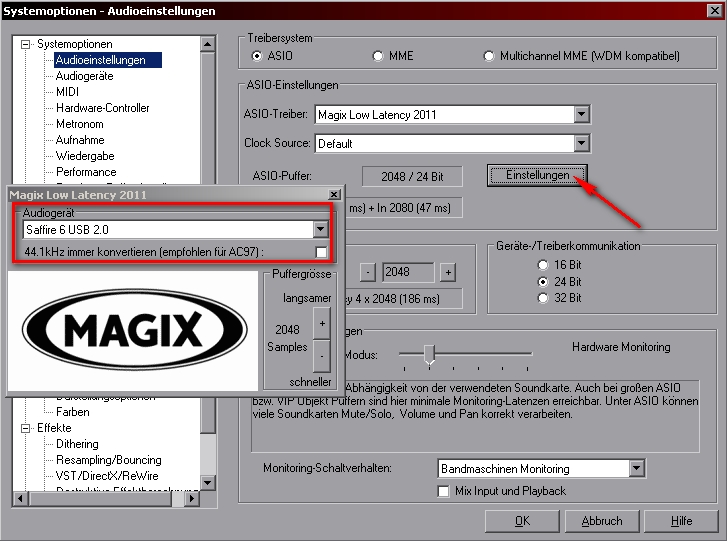Select 24 Bit device communication
The image size is (727, 541).
[x=542, y=281]
